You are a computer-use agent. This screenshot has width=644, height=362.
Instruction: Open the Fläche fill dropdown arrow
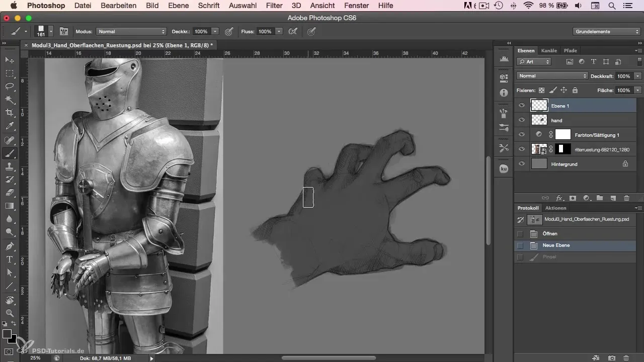point(638,90)
